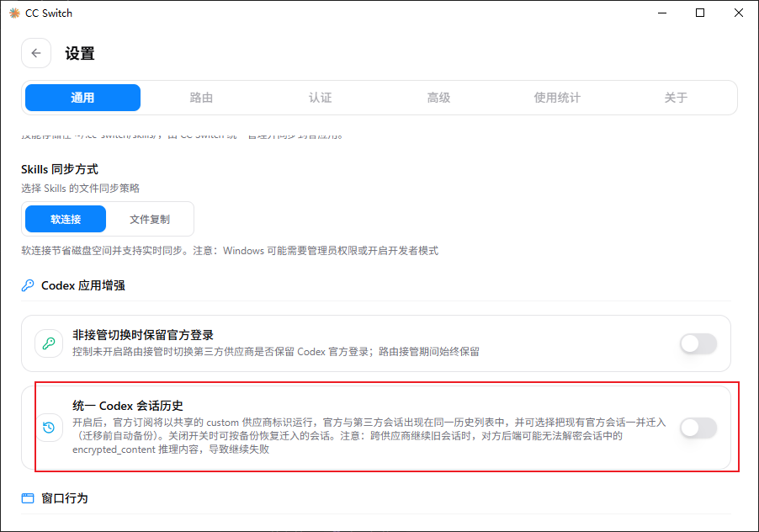Choose 文件复制 sync mode

(x=150, y=220)
